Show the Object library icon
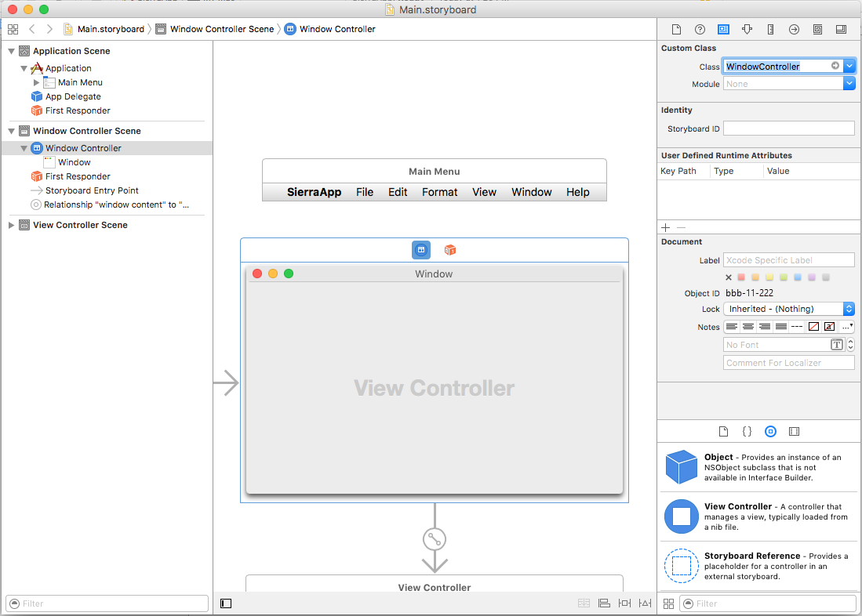862x616 pixels. [x=771, y=431]
